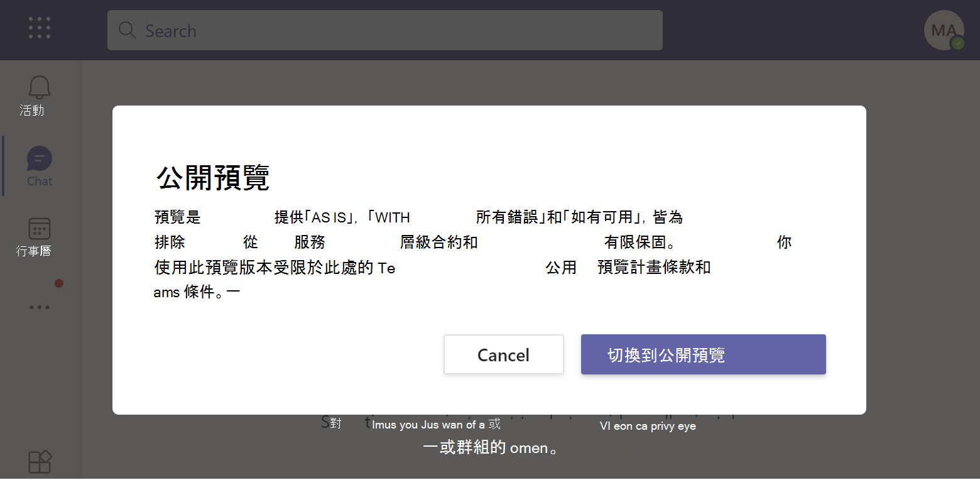Open the app launcher grid icon

40,28
